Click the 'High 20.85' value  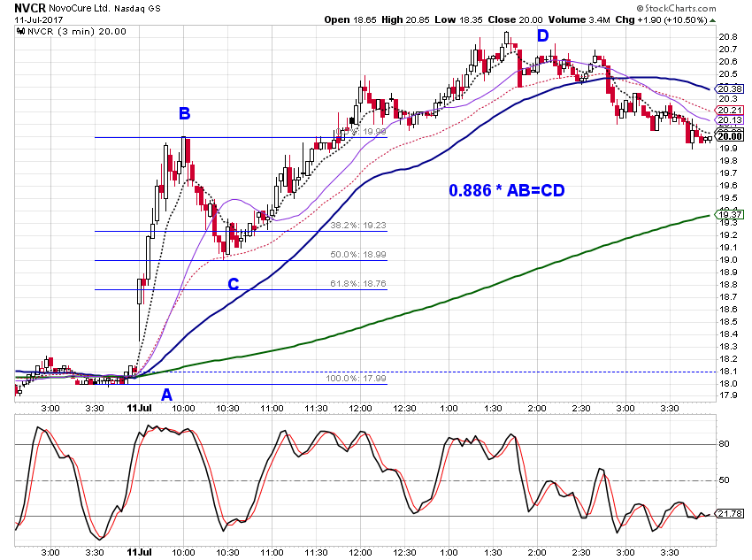point(405,19)
